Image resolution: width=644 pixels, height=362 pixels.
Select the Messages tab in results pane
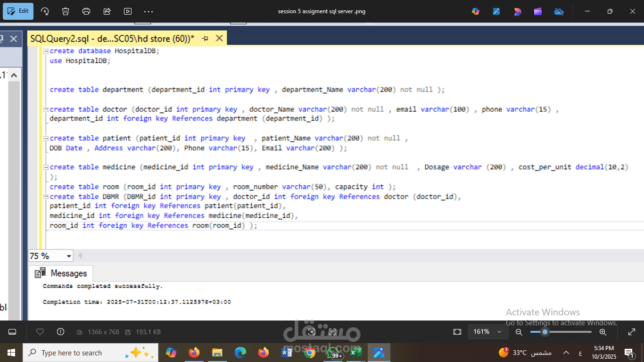point(61,273)
